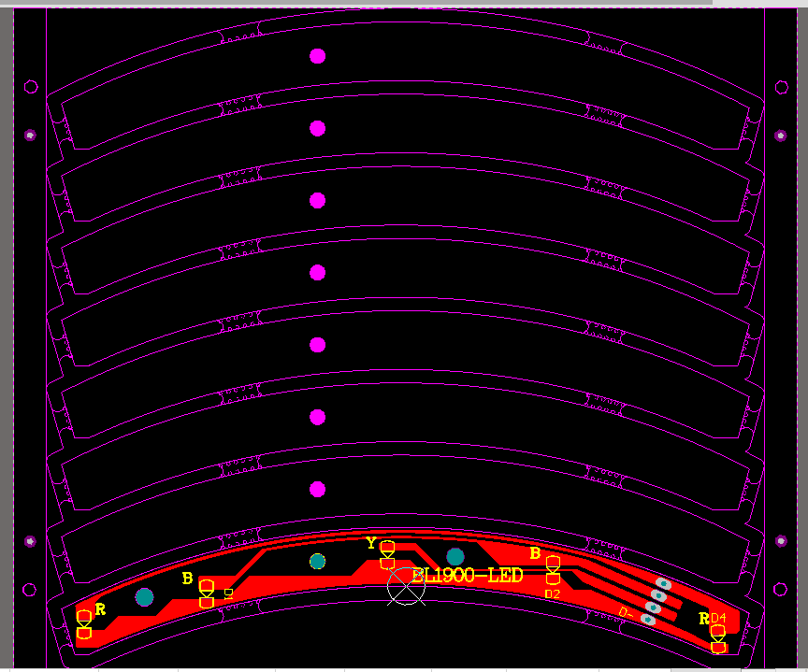Screen dimensions: 808x672
Task: Click the leftmost red LED footprint labeled R
Action: [x=84, y=624]
